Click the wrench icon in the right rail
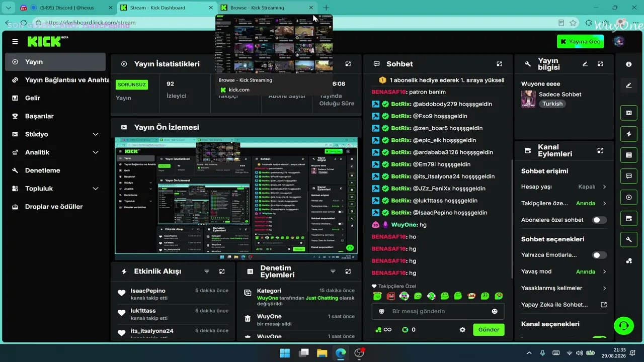 [628, 240]
